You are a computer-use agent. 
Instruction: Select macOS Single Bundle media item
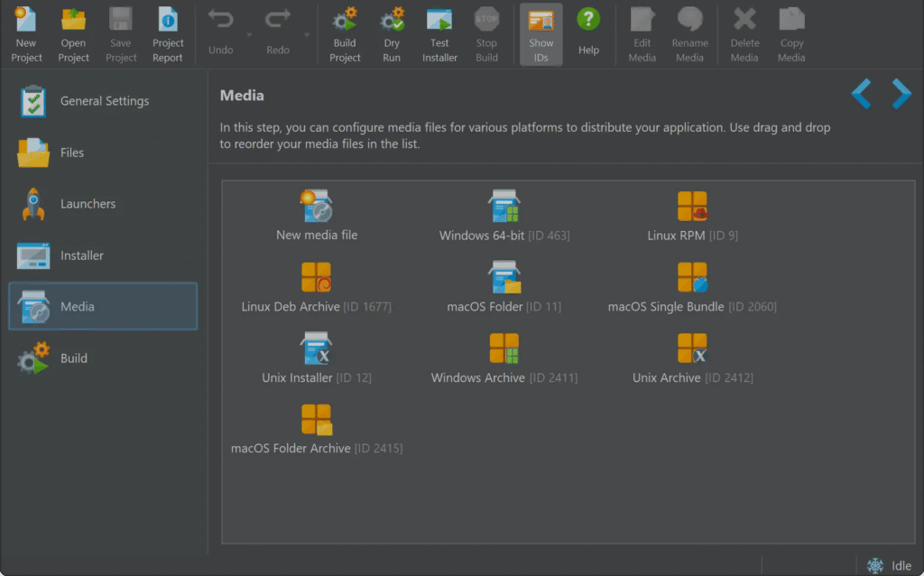click(x=692, y=288)
